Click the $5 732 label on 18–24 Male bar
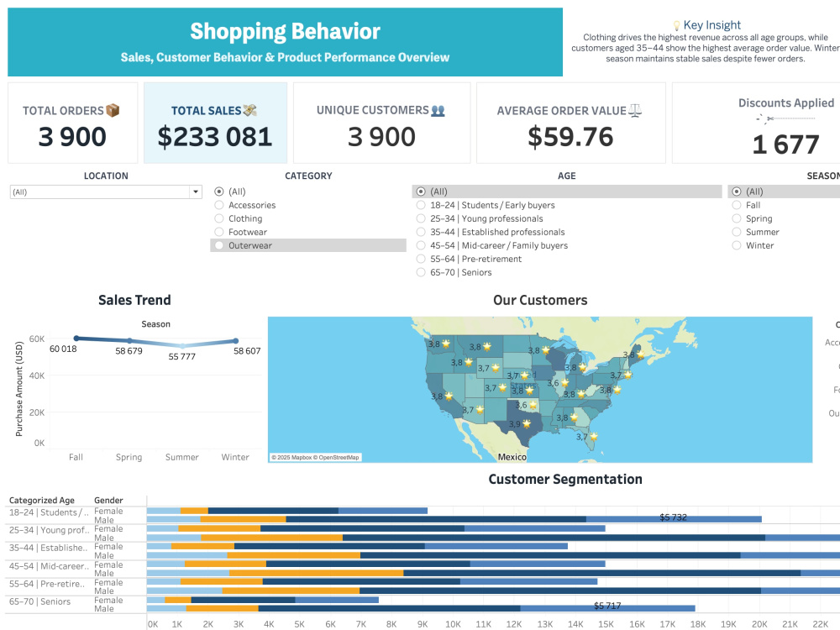 (673, 517)
